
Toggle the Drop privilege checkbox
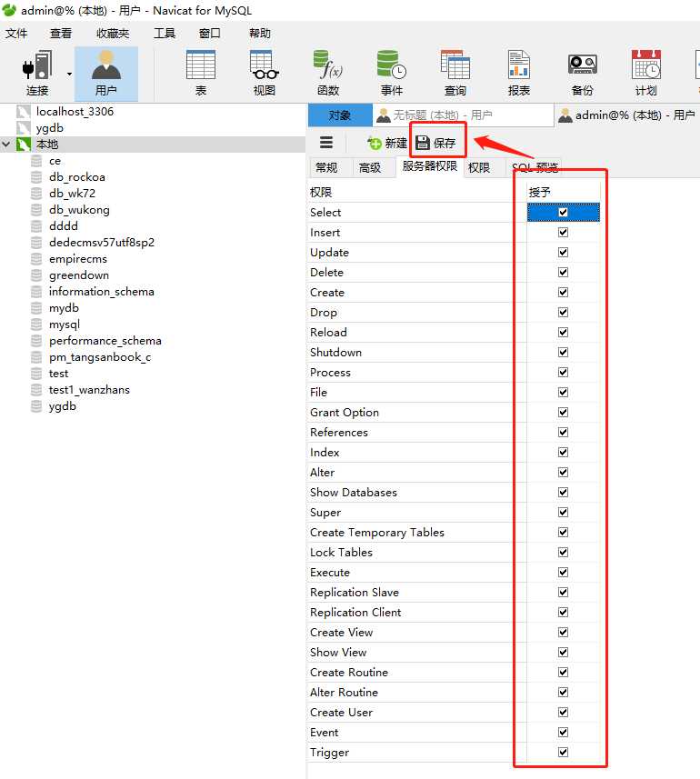pos(563,312)
